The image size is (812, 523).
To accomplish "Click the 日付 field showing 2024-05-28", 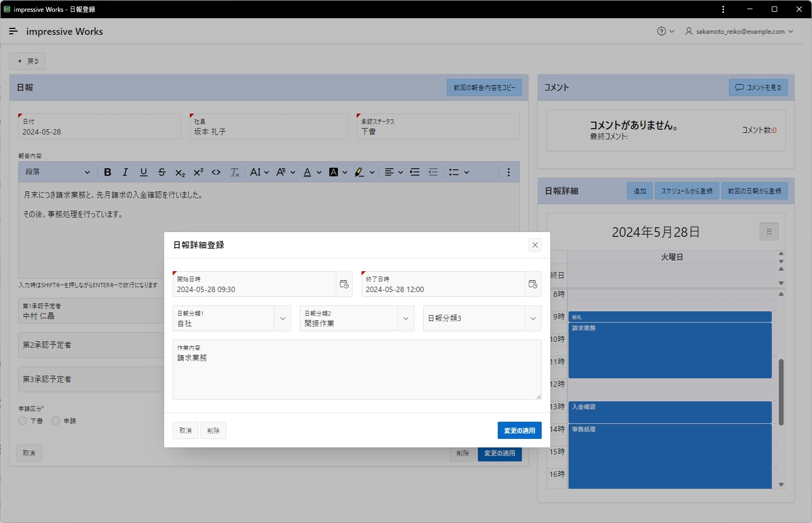I will click(99, 126).
